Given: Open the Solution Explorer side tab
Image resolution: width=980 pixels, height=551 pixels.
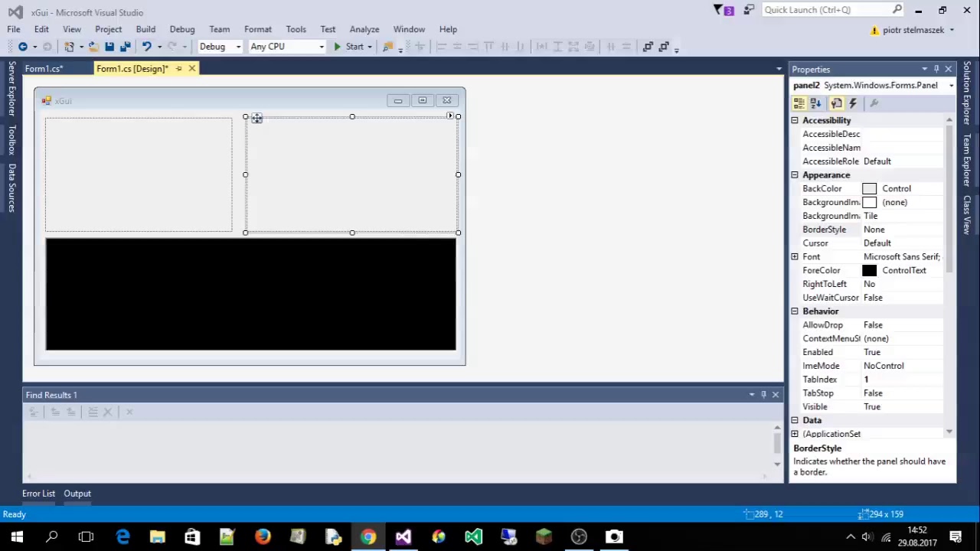Looking at the screenshot, I should (967, 93).
